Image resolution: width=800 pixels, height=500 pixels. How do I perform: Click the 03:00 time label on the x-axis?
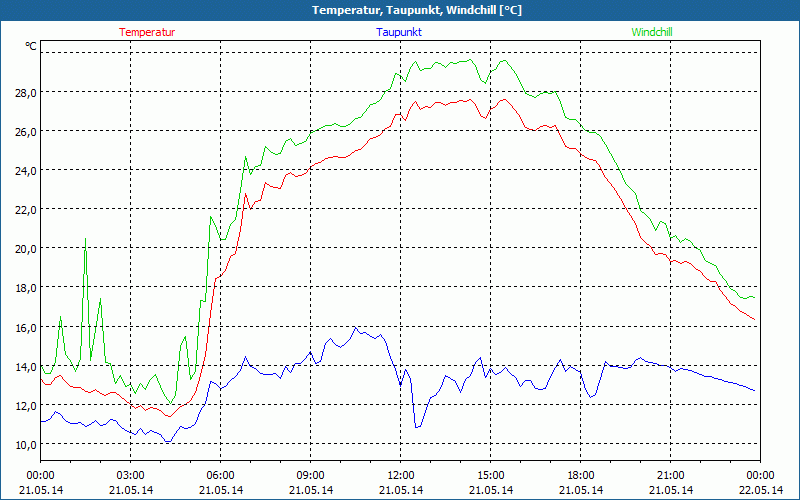(131, 476)
